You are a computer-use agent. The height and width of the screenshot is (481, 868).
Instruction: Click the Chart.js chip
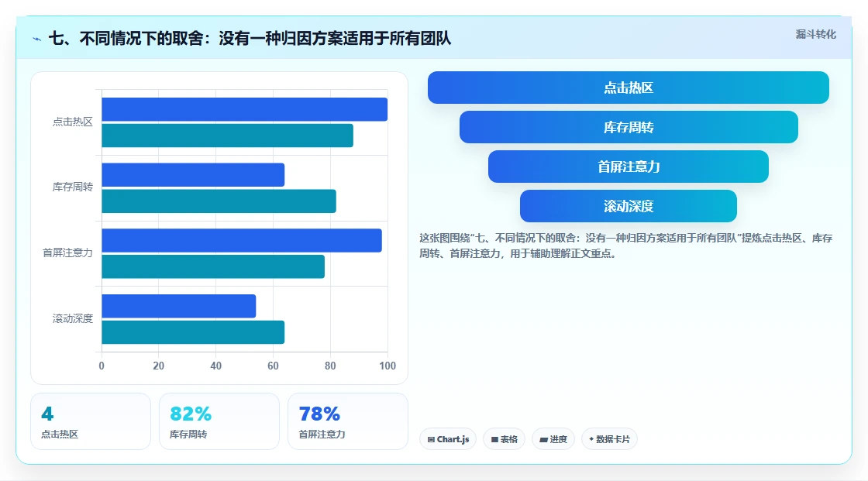pos(448,439)
